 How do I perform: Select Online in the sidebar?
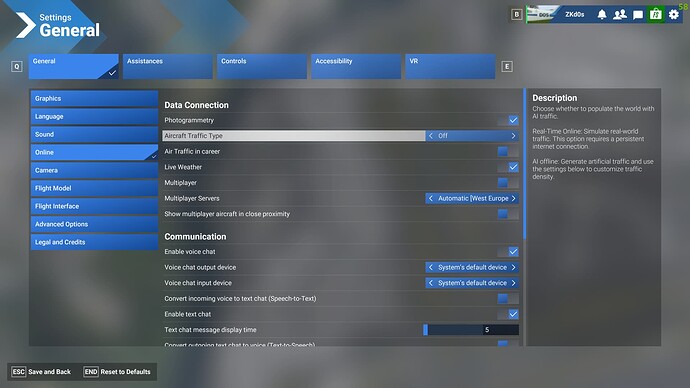(x=94, y=152)
